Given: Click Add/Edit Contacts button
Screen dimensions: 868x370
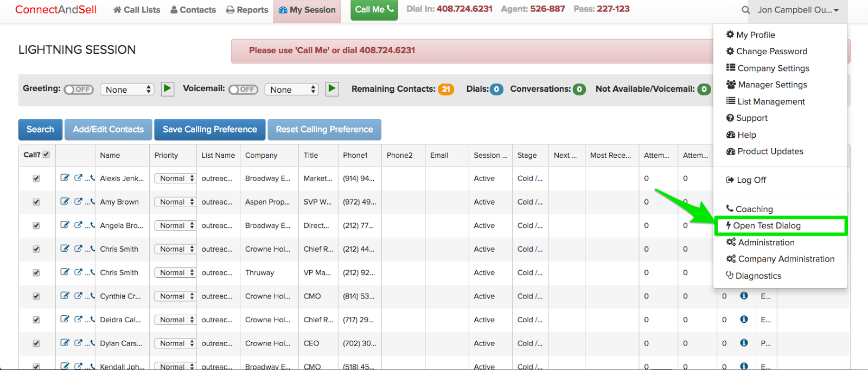Looking at the screenshot, I should [x=108, y=129].
